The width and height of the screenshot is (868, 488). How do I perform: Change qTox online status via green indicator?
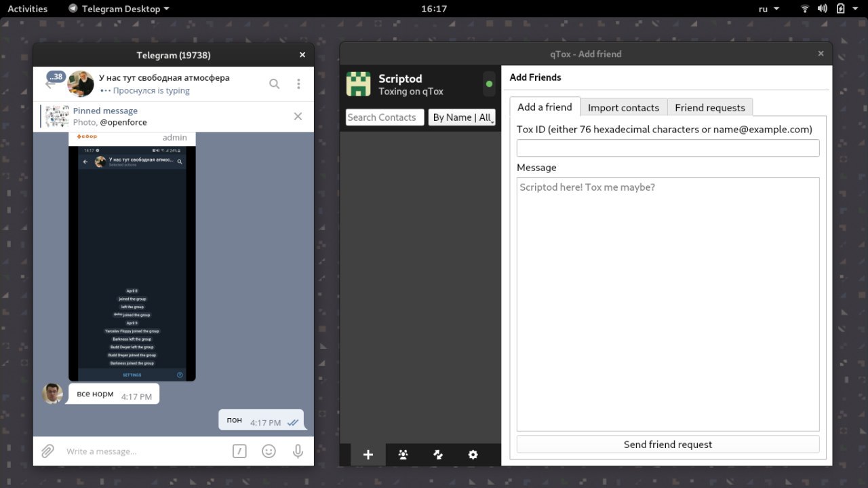[489, 84]
